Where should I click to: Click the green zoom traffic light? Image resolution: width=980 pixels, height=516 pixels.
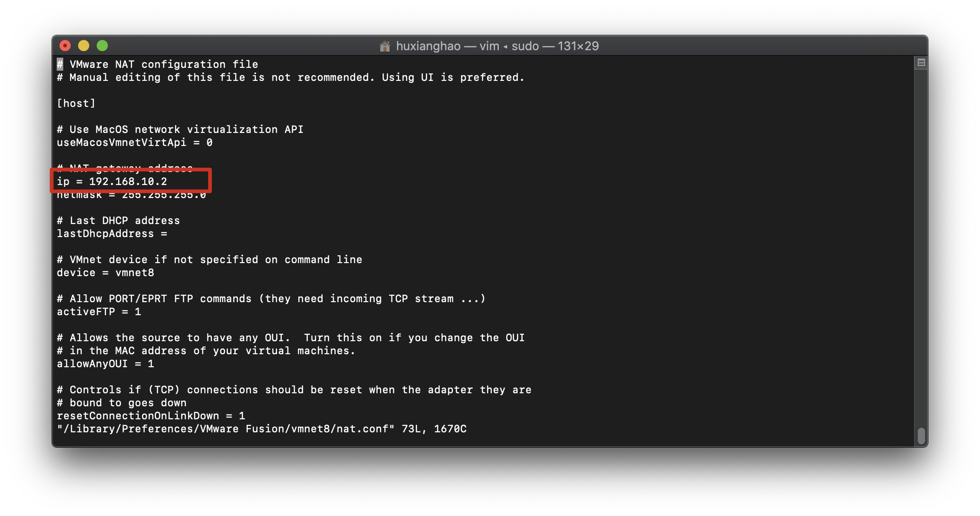pos(103,46)
